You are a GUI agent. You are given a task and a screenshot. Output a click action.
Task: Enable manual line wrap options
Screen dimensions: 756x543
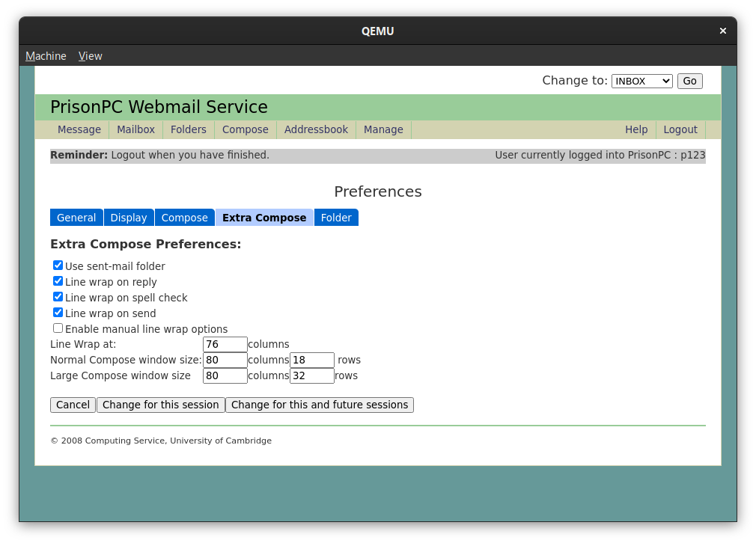point(58,328)
